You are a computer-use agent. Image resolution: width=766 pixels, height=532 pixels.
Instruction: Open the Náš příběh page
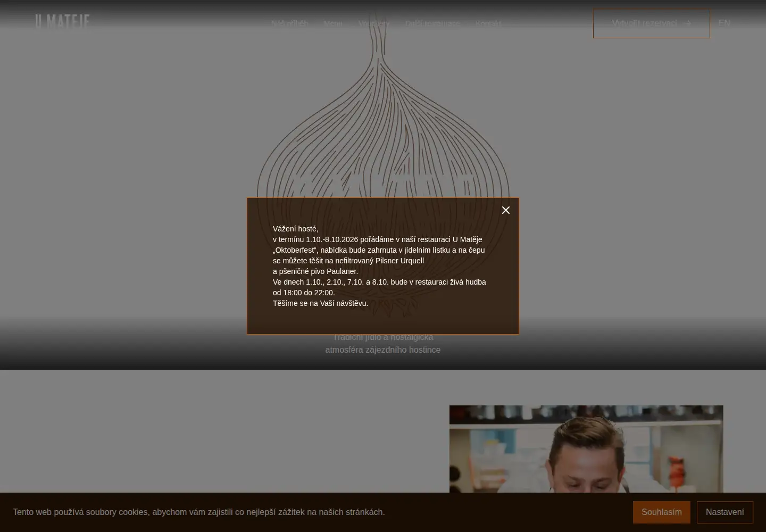click(x=290, y=23)
